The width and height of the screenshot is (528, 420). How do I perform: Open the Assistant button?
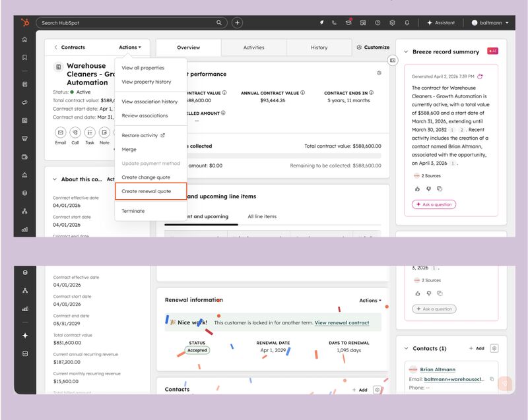pos(441,22)
